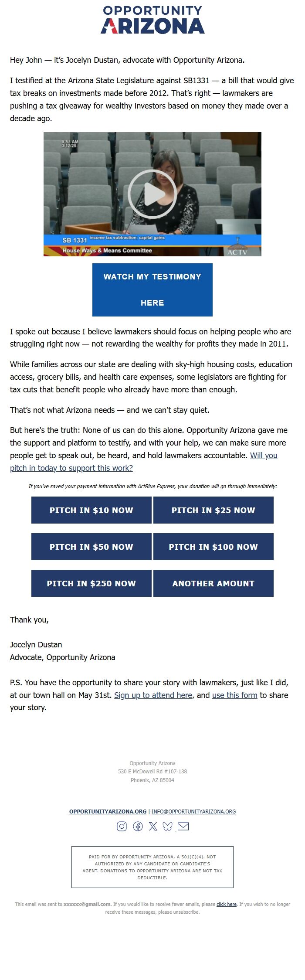This screenshot has height=980, width=305.
Task: Click the Opportunity Arizona logo
Action: (152, 20)
